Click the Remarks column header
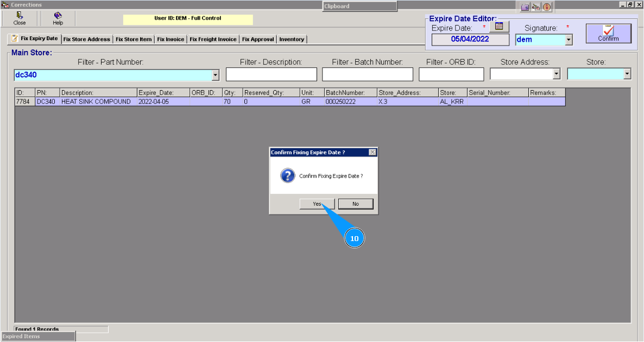The height and width of the screenshot is (342, 644). tap(547, 93)
